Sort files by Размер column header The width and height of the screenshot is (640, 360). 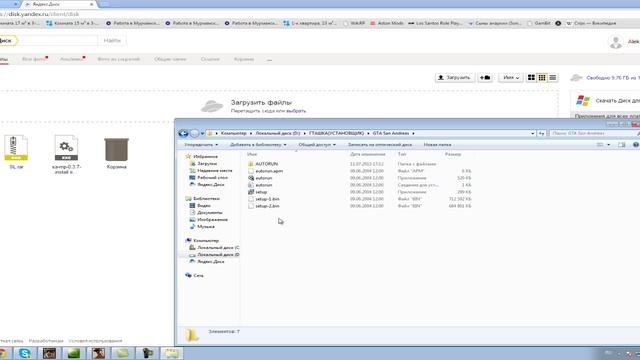pos(453,154)
